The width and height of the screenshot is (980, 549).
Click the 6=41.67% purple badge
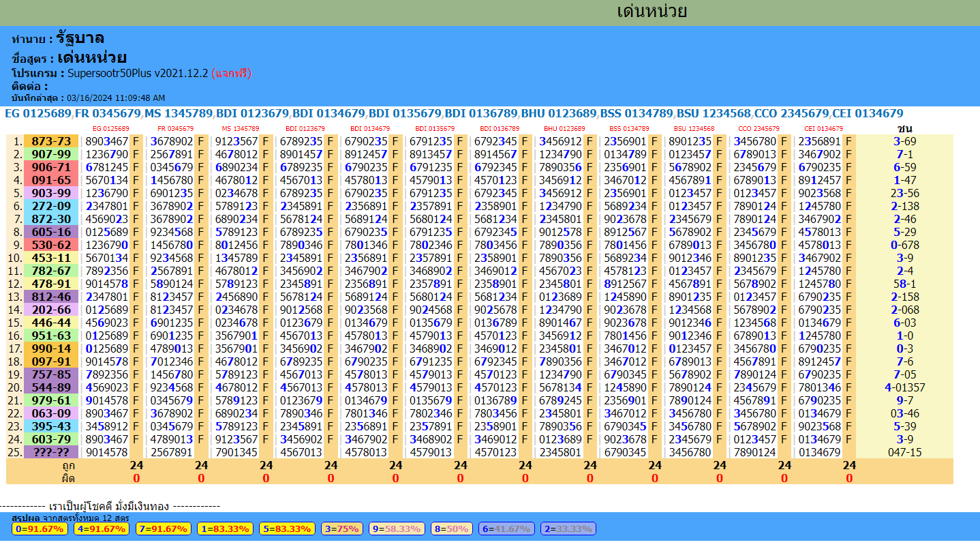(x=507, y=529)
